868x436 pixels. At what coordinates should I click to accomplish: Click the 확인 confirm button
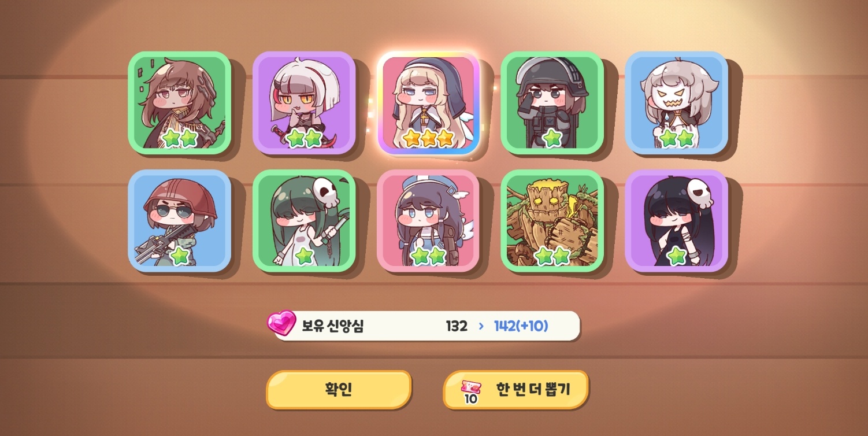click(339, 389)
